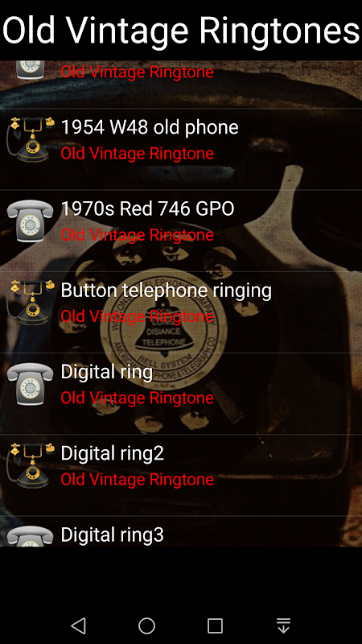Tap the grey rotary phone icon beside Digital ring

(31, 384)
